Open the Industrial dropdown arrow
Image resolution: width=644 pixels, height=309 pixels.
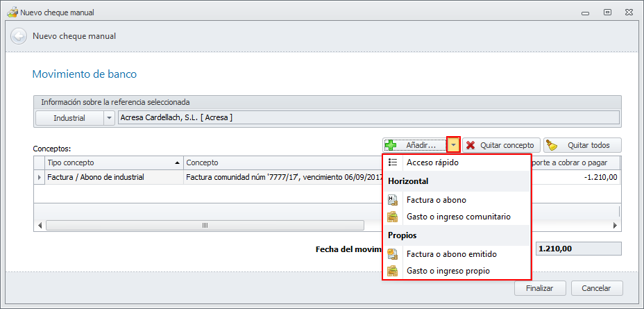[x=109, y=118]
